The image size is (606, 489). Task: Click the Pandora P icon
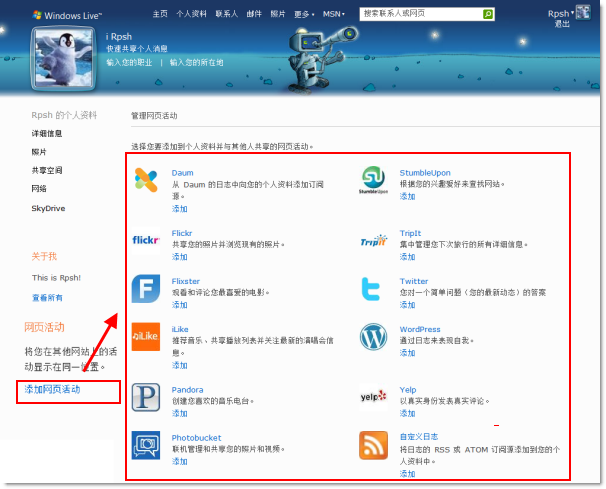(146, 397)
